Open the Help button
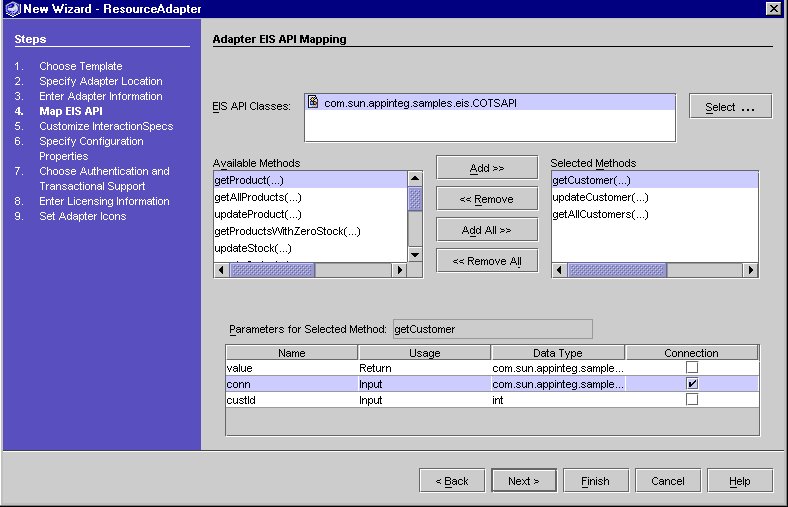 pyautogui.click(x=740, y=481)
